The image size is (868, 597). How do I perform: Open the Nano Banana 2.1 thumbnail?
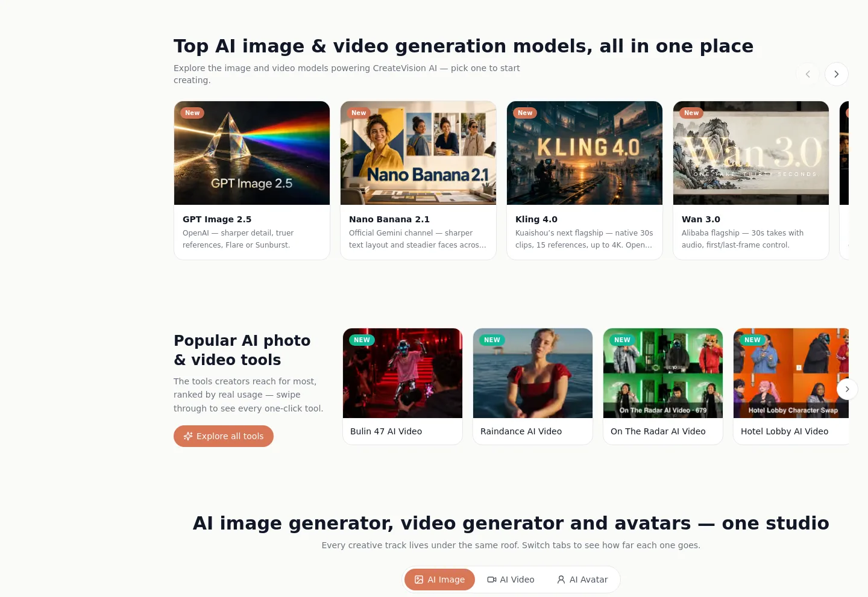click(418, 153)
